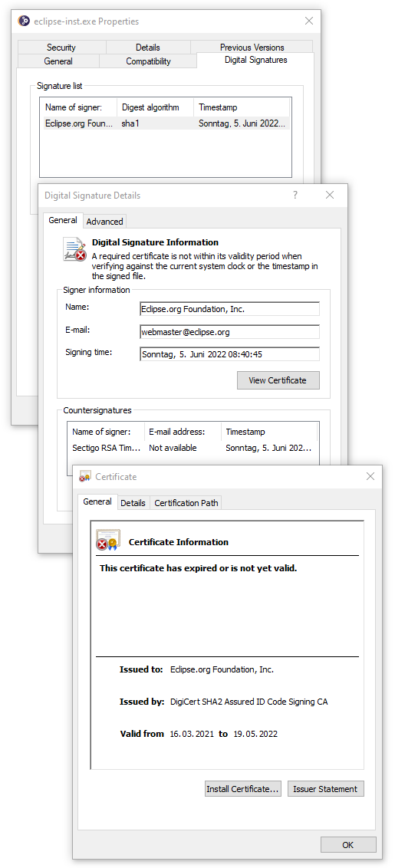
Task: Open the Advanced tab
Action: pyautogui.click(x=104, y=222)
